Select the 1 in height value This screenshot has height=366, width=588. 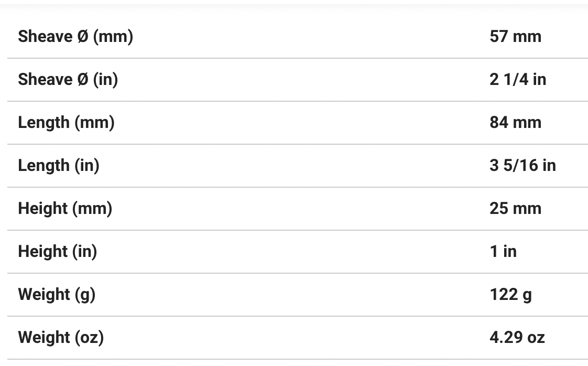pyautogui.click(x=503, y=252)
